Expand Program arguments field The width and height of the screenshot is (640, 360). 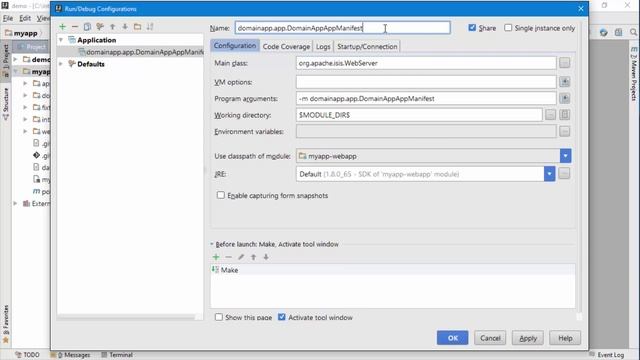564,98
